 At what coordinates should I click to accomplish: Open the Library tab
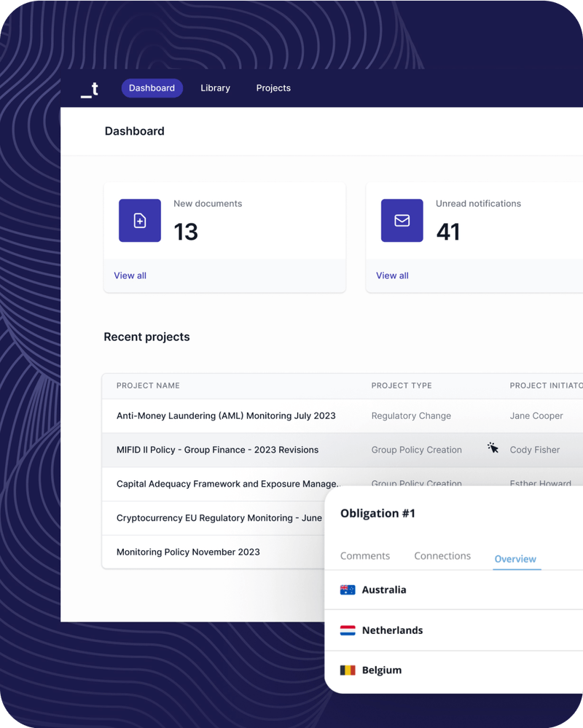pyautogui.click(x=215, y=87)
